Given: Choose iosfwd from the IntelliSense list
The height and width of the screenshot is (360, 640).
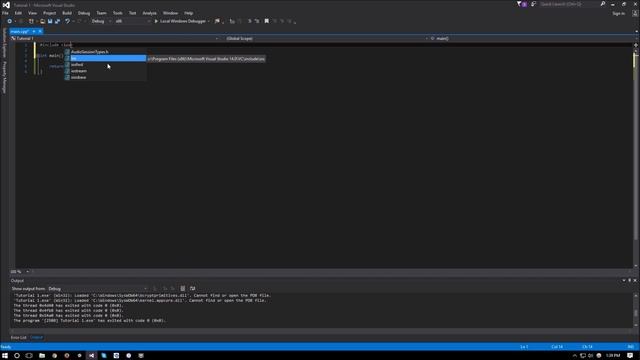Looking at the screenshot, I should 105,64.
